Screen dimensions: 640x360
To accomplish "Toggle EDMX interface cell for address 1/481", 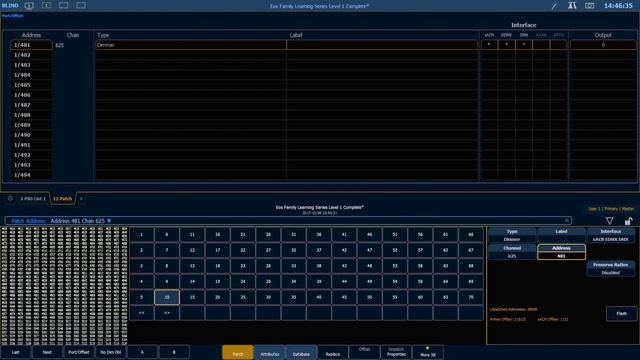I will tap(507, 45).
